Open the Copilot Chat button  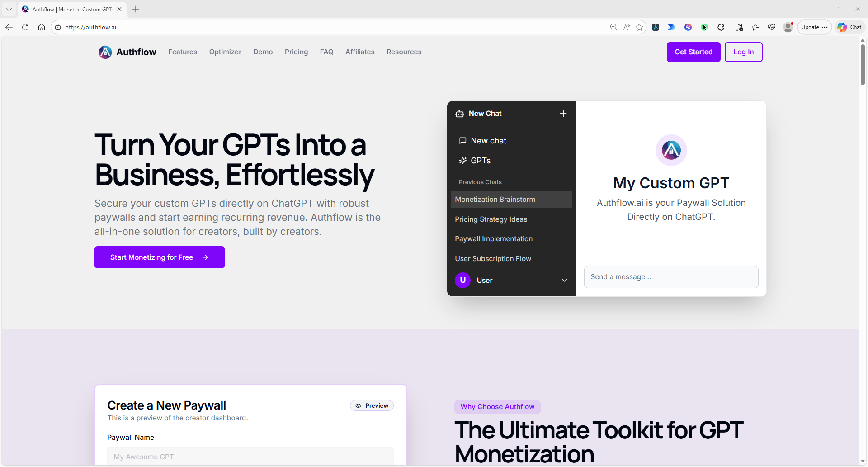coord(850,27)
